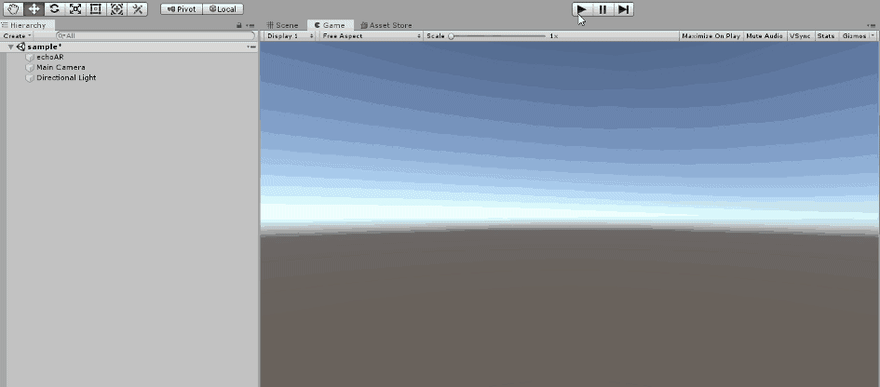The image size is (880, 387).
Task: Select the Move tool
Action: [34, 9]
